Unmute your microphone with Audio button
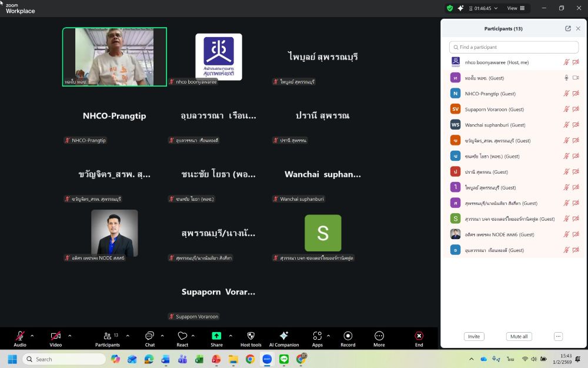 (x=20, y=336)
